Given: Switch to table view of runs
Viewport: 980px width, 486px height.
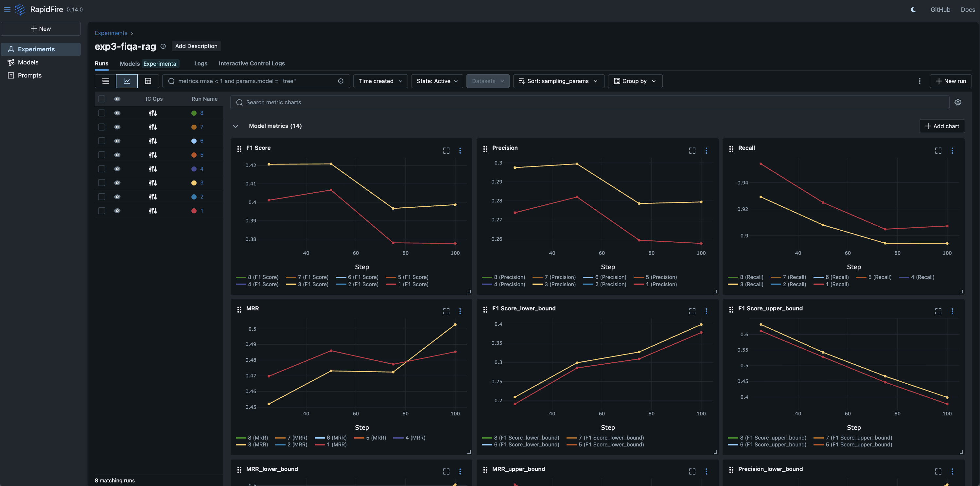Looking at the screenshot, I should [x=148, y=81].
